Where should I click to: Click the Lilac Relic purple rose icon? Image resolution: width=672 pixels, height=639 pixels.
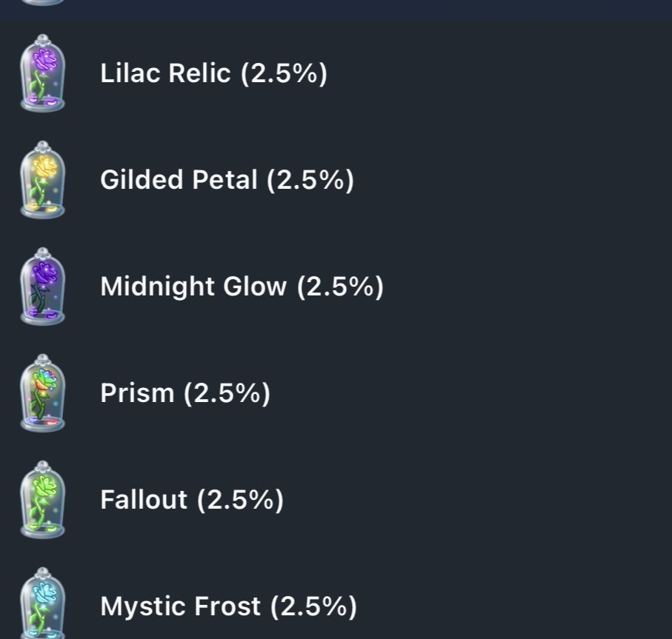(42, 73)
